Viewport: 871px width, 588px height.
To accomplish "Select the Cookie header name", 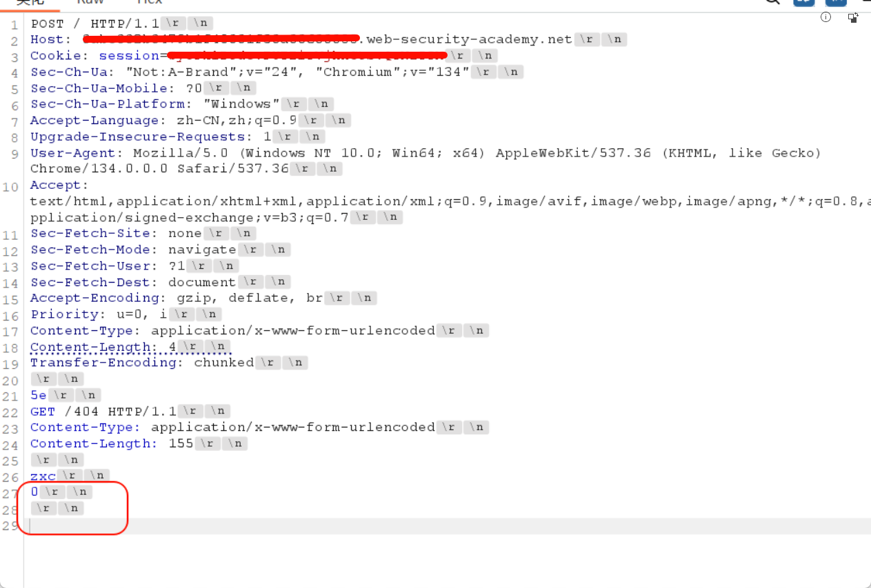I will (59, 56).
